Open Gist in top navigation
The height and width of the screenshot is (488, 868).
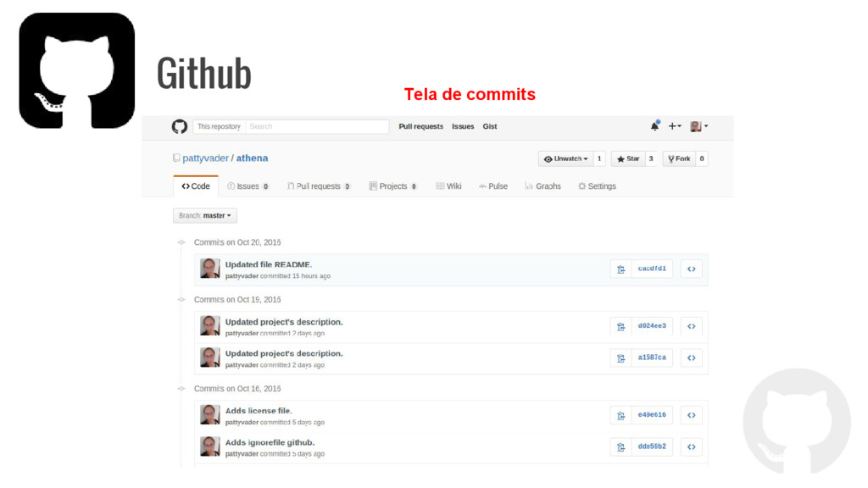[x=490, y=127]
